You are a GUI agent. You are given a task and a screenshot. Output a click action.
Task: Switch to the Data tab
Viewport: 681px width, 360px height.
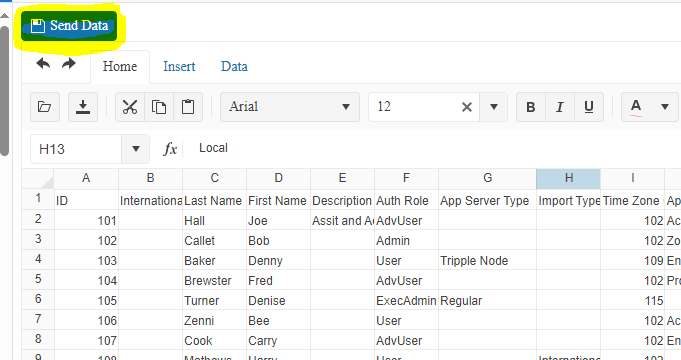[234, 66]
